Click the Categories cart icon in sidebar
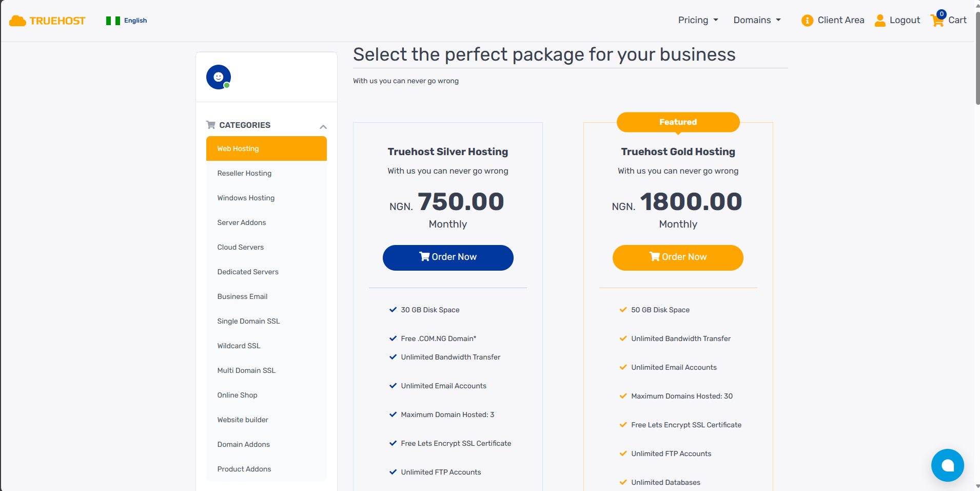980x491 pixels. (x=210, y=125)
